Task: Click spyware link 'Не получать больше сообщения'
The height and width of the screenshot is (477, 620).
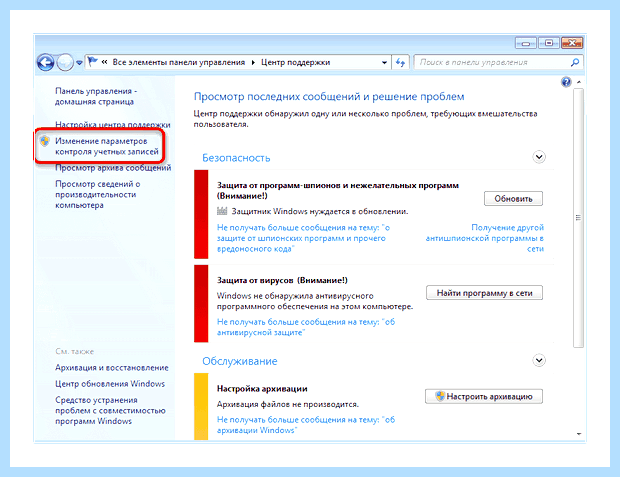Action: coord(303,238)
